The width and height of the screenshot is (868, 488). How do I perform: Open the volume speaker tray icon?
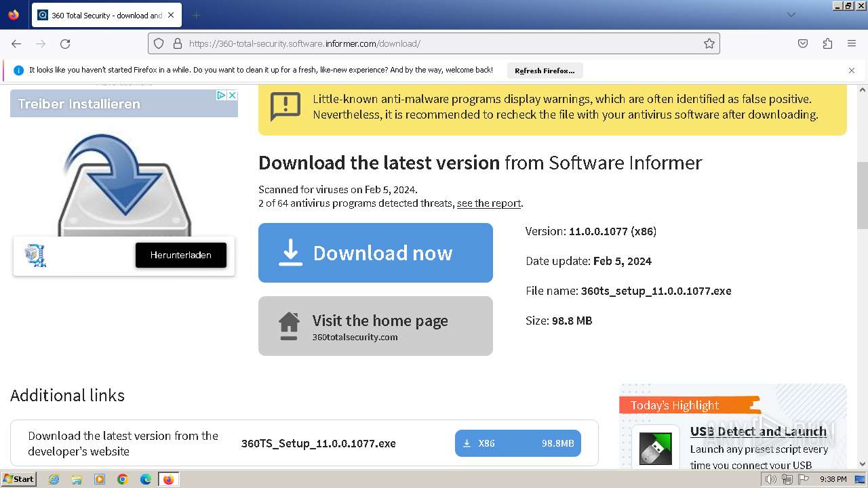click(x=770, y=479)
